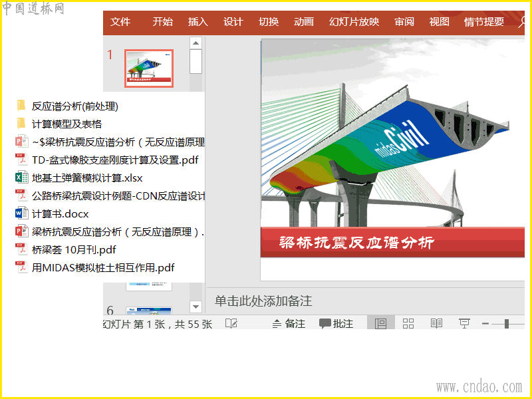Click slide title 梁桥抗震反应谱分析

coord(356,242)
